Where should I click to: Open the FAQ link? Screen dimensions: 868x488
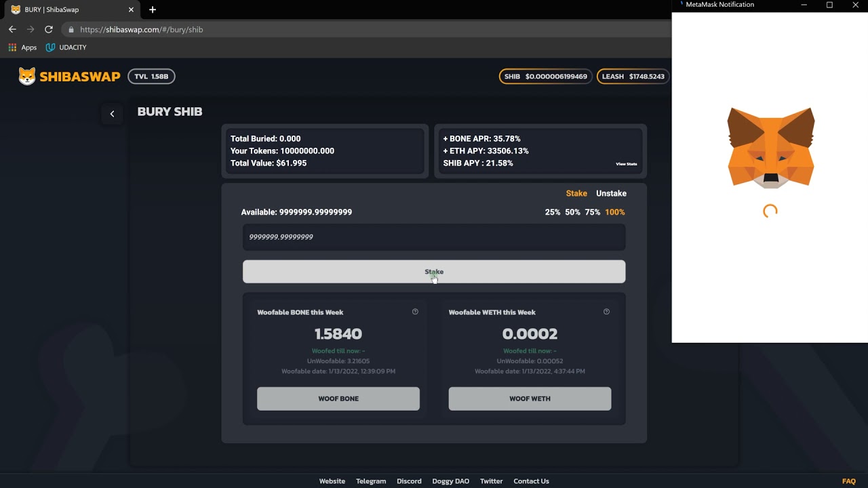tap(849, 481)
